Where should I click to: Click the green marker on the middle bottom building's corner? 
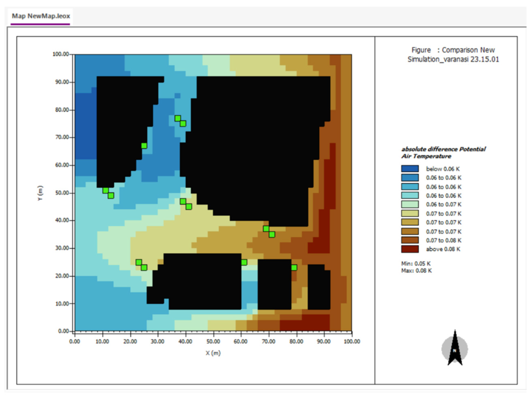click(294, 267)
